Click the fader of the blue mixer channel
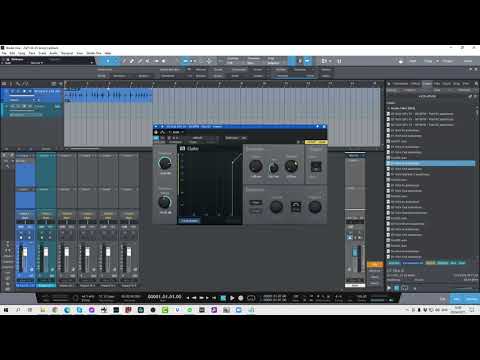480x360 pixels. [x=25, y=253]
